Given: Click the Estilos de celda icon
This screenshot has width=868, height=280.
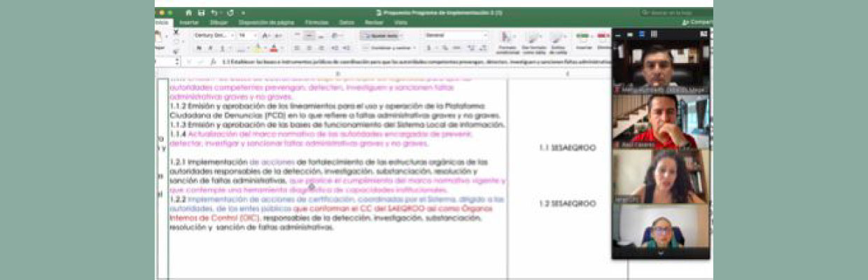Looking at the screenshot, I should point(558,41).
